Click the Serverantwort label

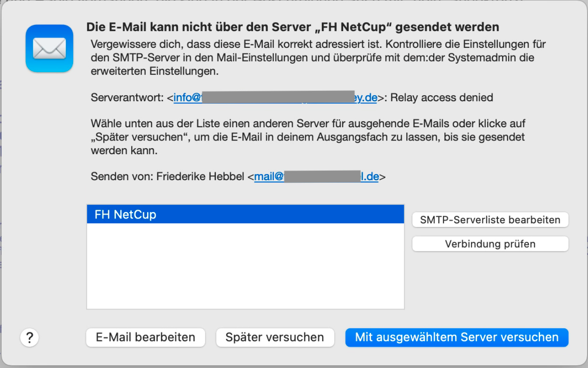(127, 98)
